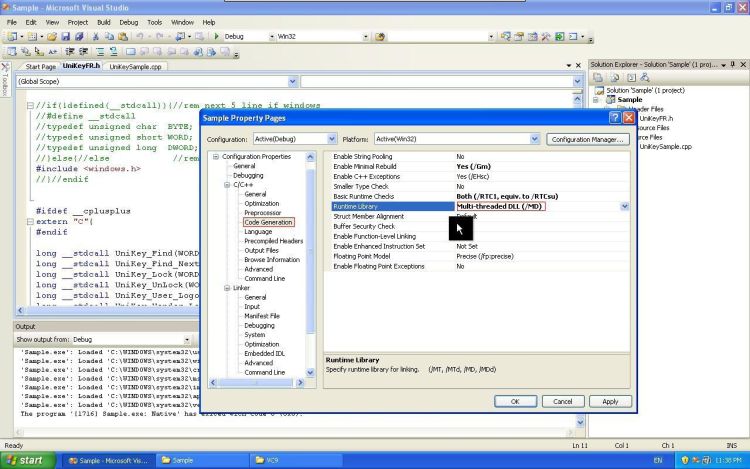Click the Apply button
750x469 pixels.
coord(610,402)
